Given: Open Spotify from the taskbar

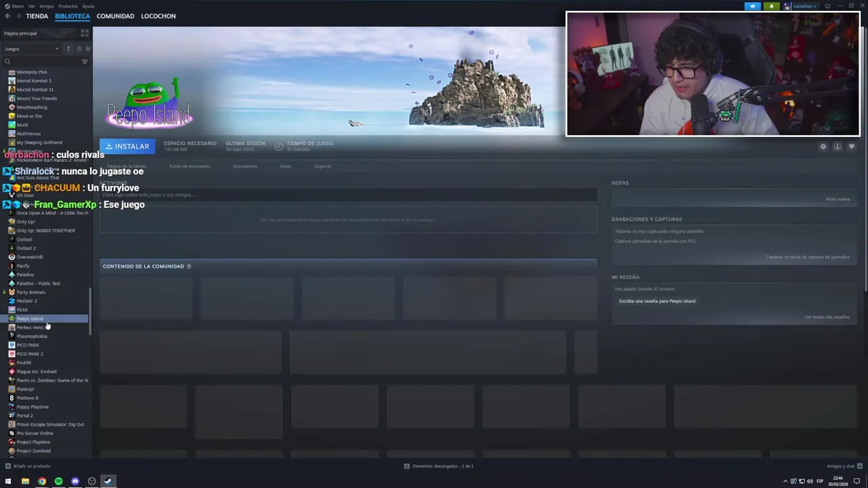Looking at the screenshot, I should pyautogui.click(x=58, y=481).
